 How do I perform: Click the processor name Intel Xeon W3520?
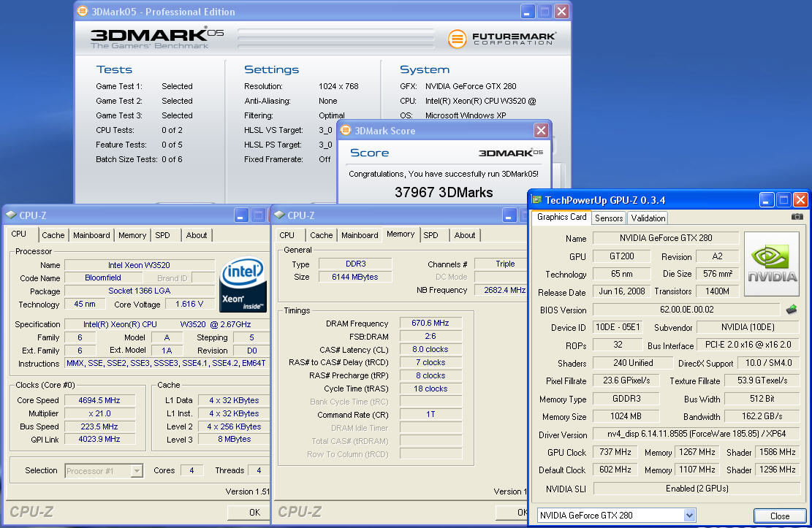[x=139, y=265]
